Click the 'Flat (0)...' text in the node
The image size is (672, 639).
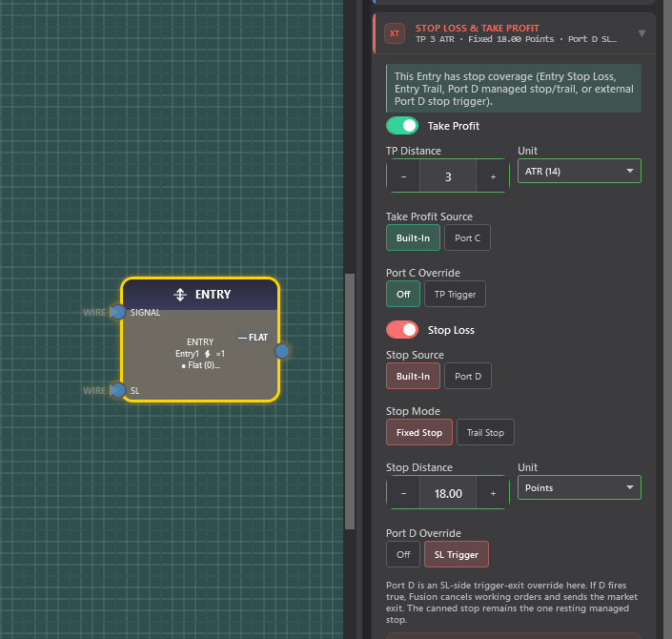201,365
